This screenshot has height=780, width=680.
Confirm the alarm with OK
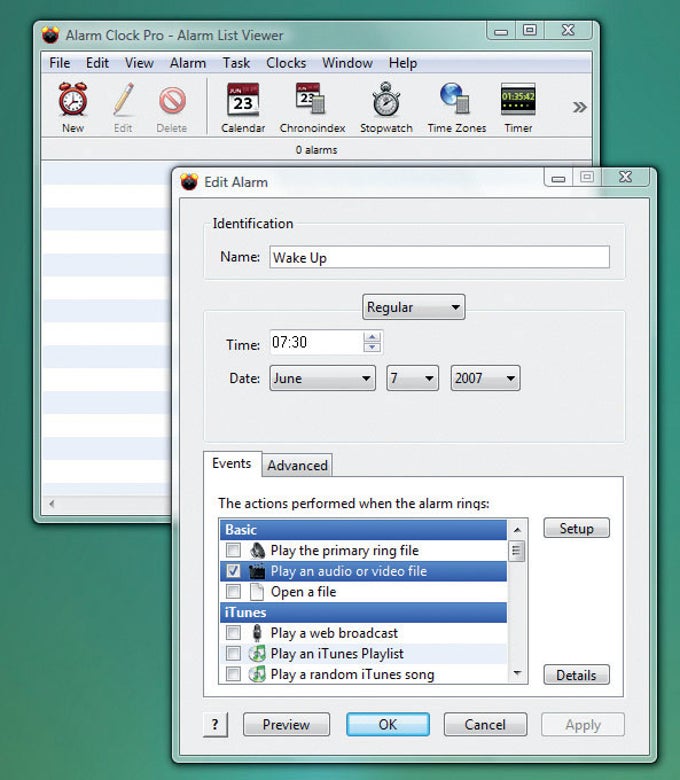[x=388, y=724]
